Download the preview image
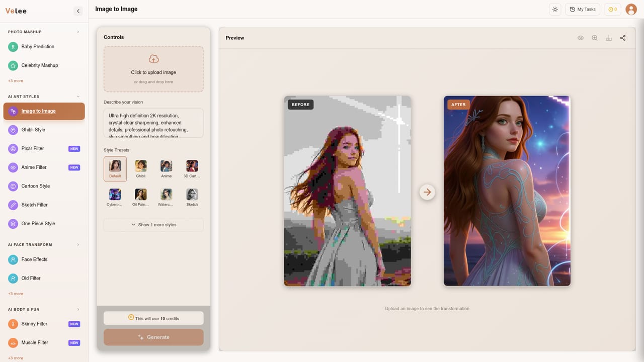644x362 pixels. tap(609, 38)
